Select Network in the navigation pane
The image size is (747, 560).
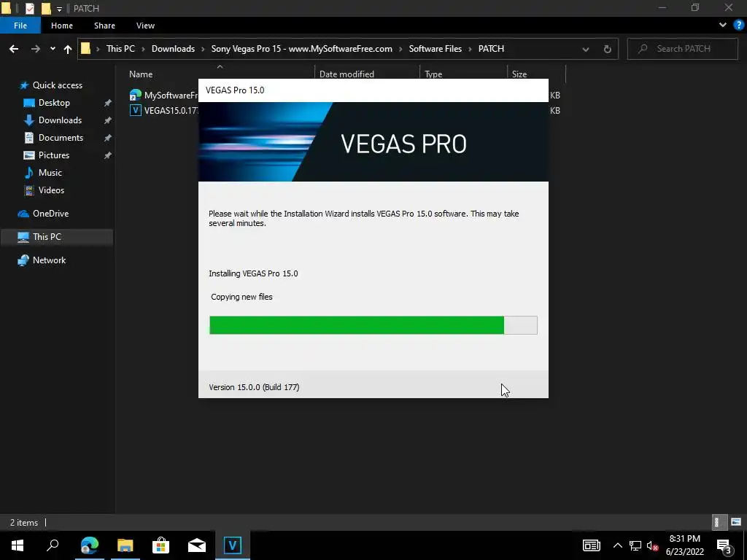49,260
